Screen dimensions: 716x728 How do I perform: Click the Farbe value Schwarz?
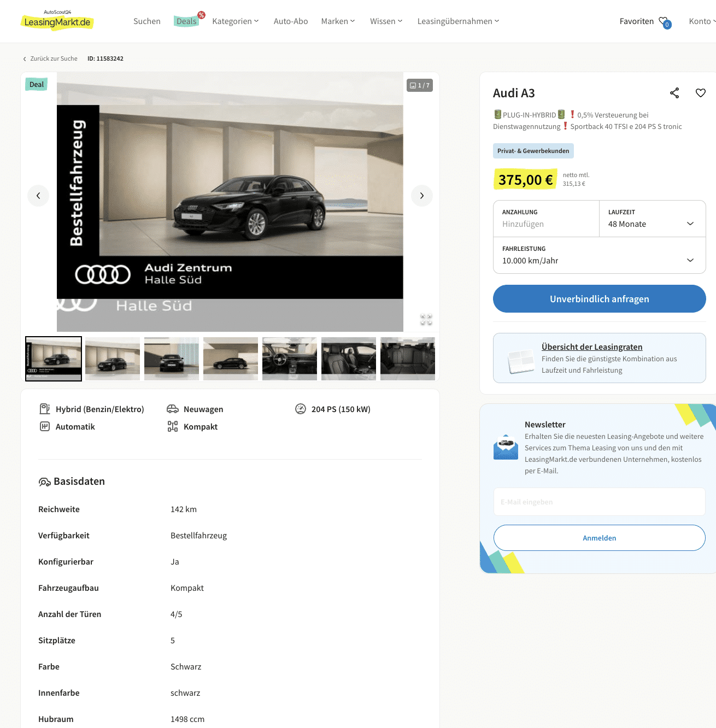(x=186, y=667)
